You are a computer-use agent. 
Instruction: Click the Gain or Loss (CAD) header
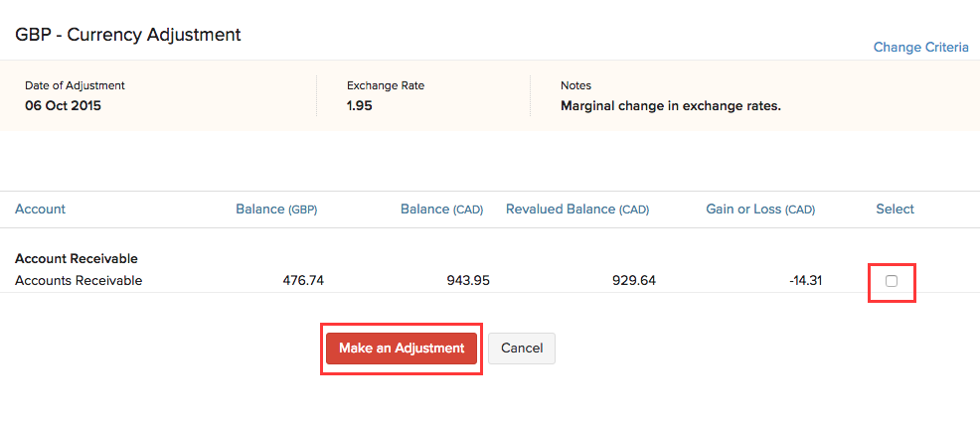pos(760,210)
